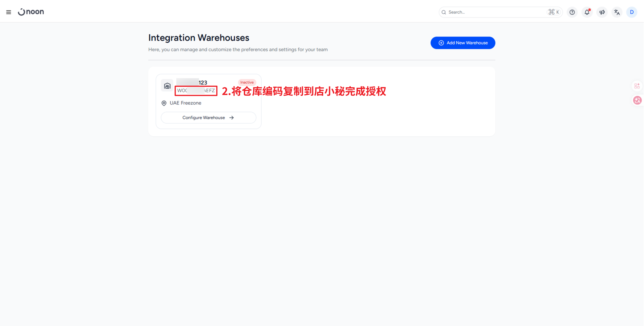Image resolution: width=644 pixels, height=326 pixels.
Task: Click the warehouse building icon
Action: coord(167,86)
